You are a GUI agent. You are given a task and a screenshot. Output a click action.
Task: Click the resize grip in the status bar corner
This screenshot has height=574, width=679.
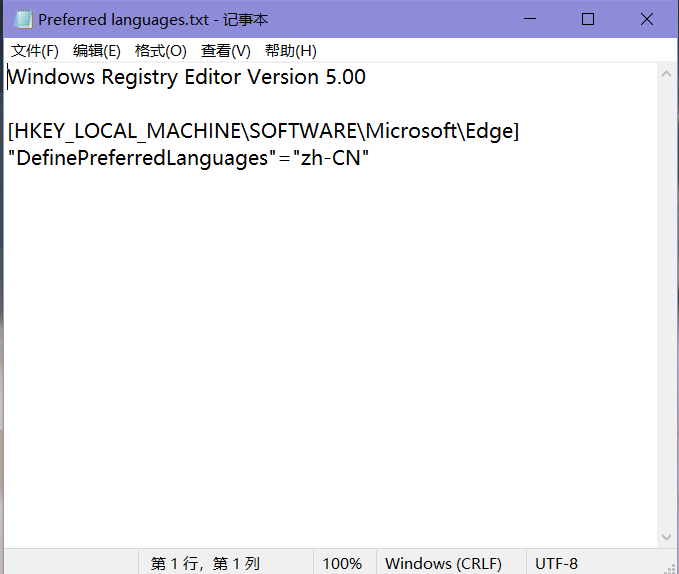pos(671,568)
